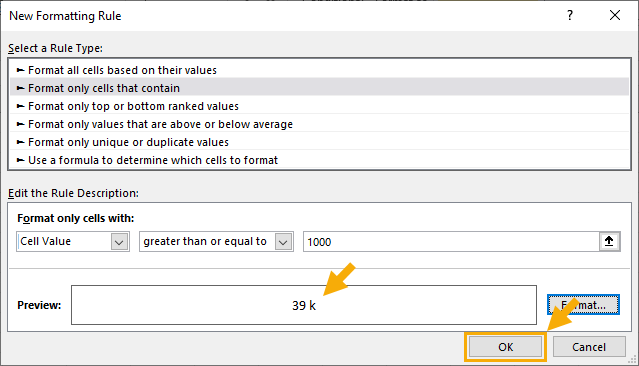
Task: Click the resize grip at dialog corner
Action: (x=633, y=359)
